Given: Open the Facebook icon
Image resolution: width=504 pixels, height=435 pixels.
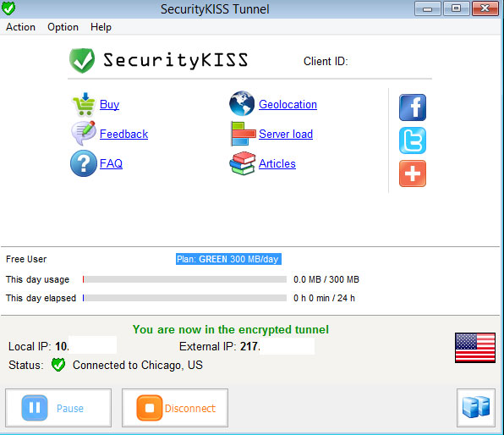Looking at the screenshot, I should point(413,107).
